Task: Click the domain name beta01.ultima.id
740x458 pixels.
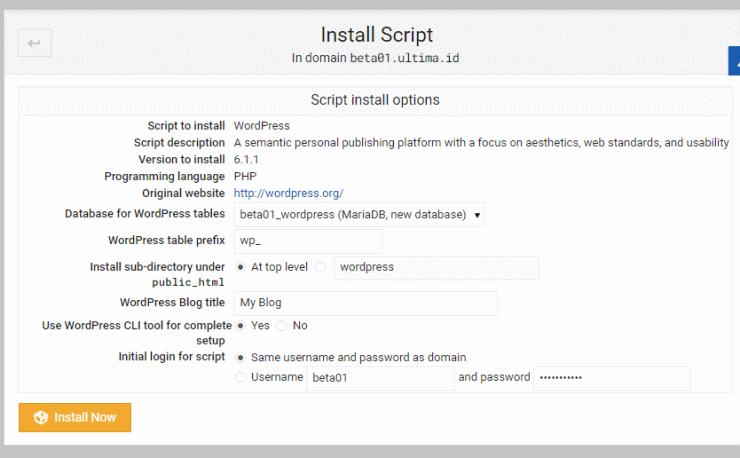Action: click(x=404, y=58)
